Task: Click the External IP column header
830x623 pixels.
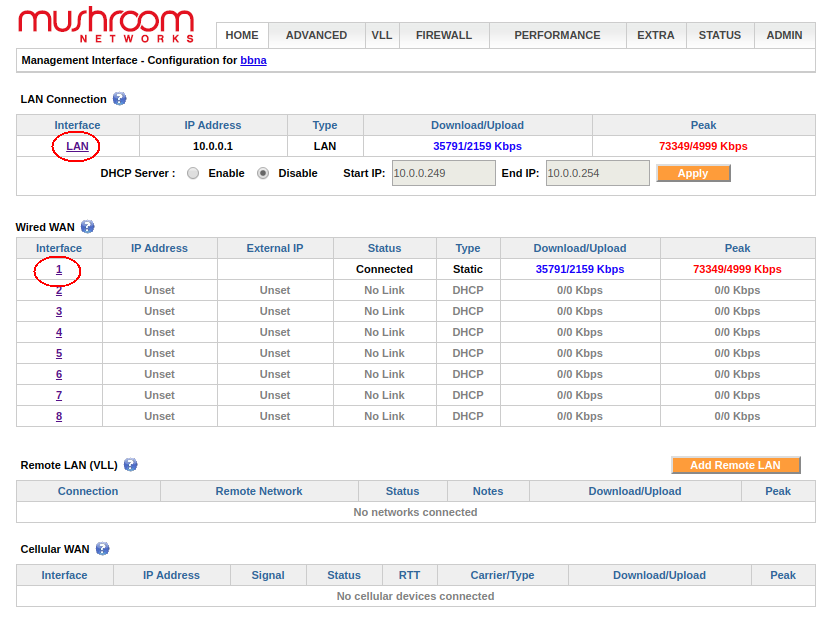Action: click(x=275, y=248)
